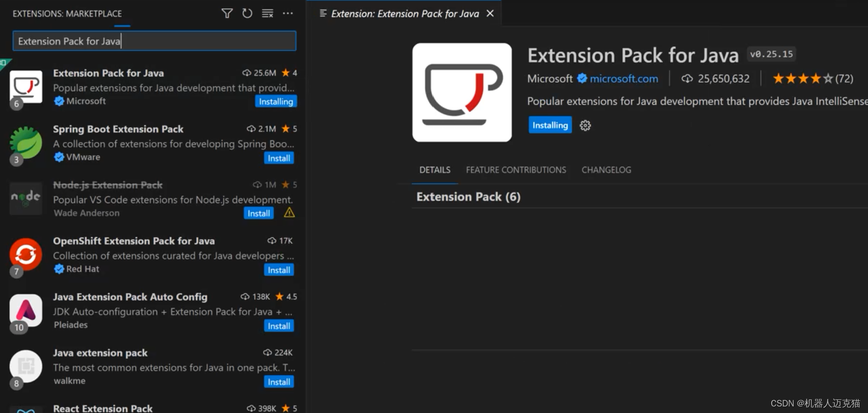
Task: Click the EXTENSIONS: MARKETPLACE panel title
Action: click(x=67, y=14)
